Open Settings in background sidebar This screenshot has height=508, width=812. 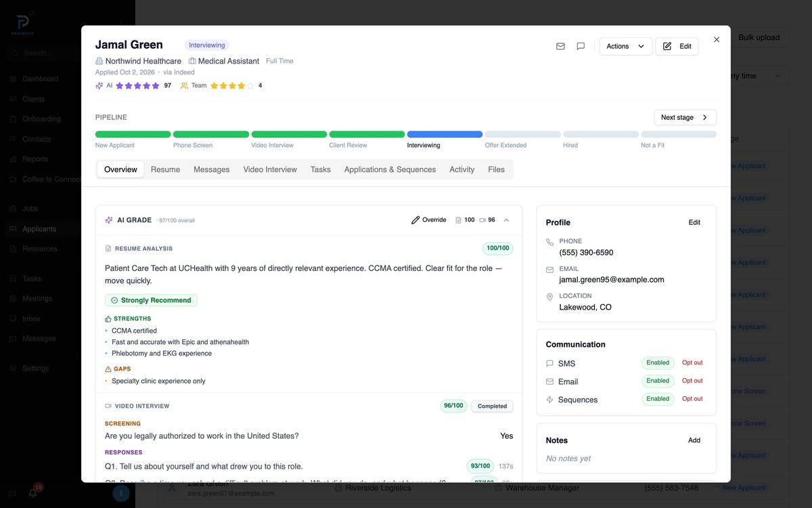point(35,368)
